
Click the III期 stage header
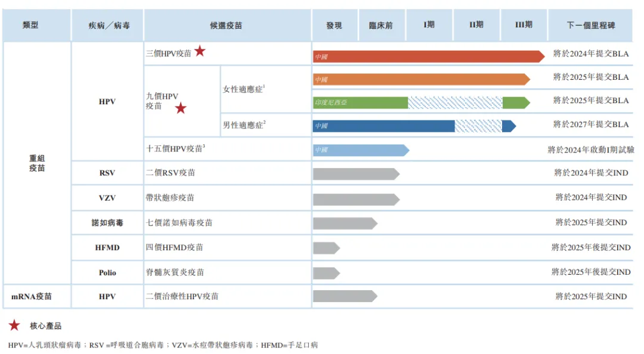pyautogui.click(x=524, y=24)
